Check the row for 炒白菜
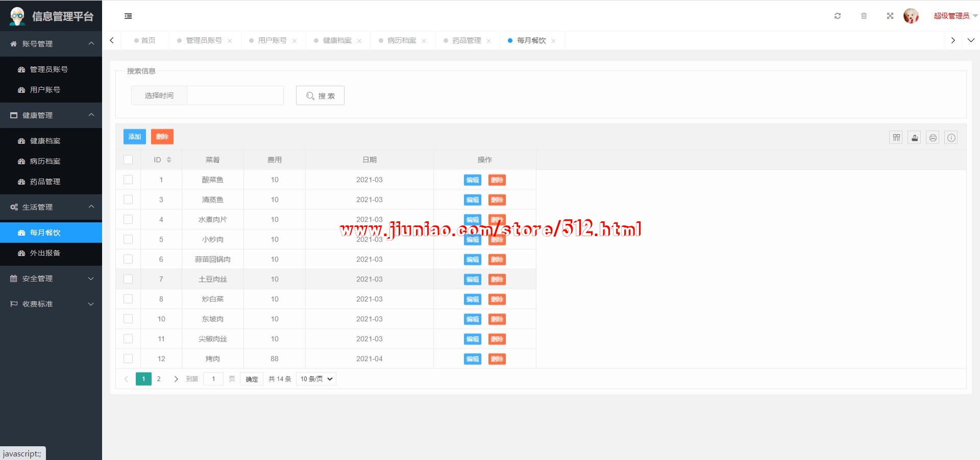Viewport: 980px width, 460px height. 128,299
